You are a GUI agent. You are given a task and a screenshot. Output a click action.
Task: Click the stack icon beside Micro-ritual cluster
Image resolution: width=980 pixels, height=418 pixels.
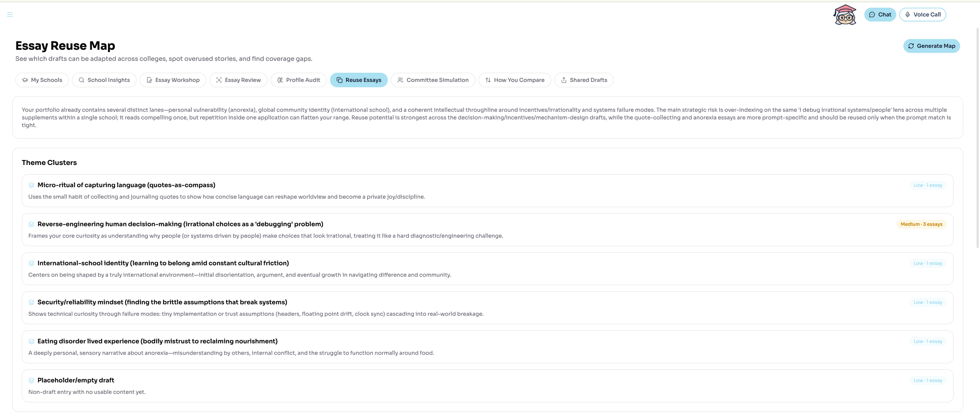coord(31,185)
